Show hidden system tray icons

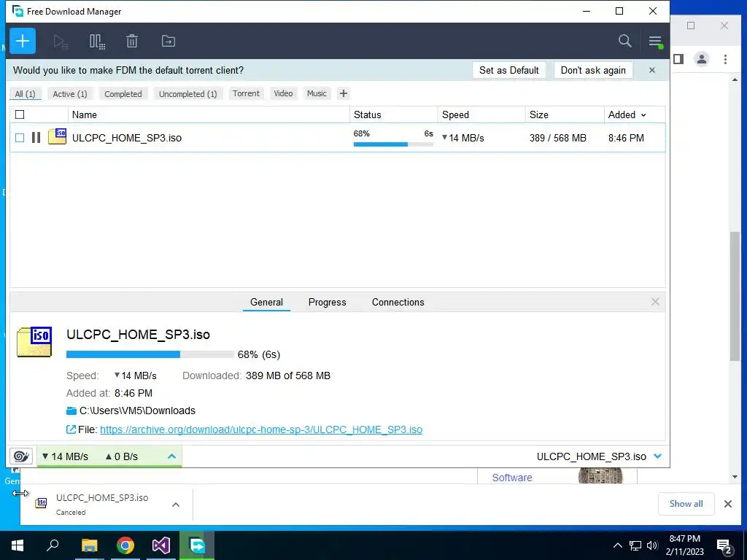tap(617, 545)
